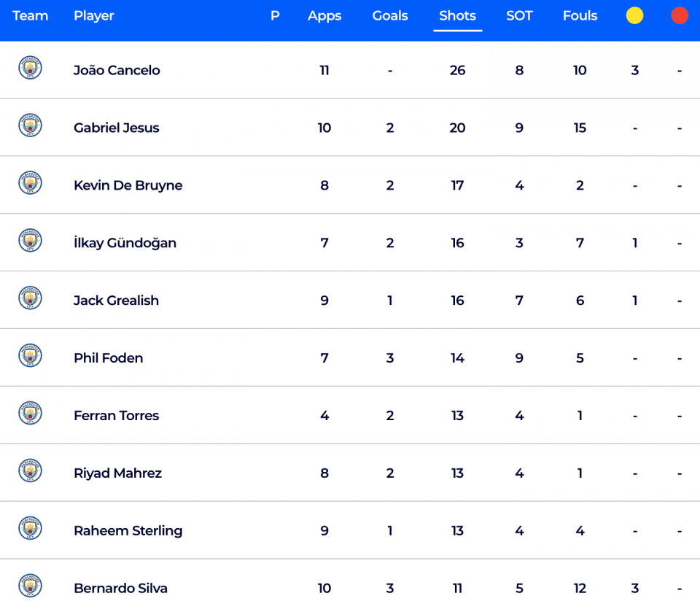Open İlkay Gündoğan player link

click(x=125, y=243)
